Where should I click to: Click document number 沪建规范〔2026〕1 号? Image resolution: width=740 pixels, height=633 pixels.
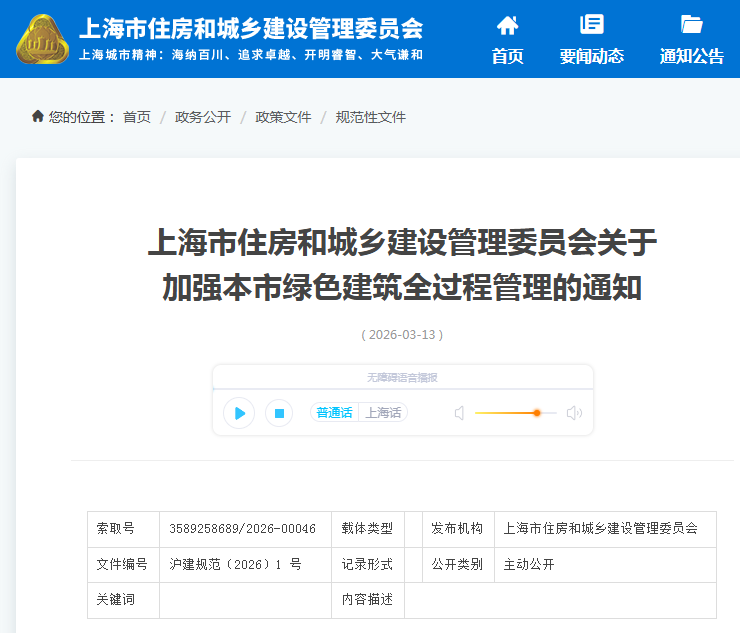tap(235, 565)
